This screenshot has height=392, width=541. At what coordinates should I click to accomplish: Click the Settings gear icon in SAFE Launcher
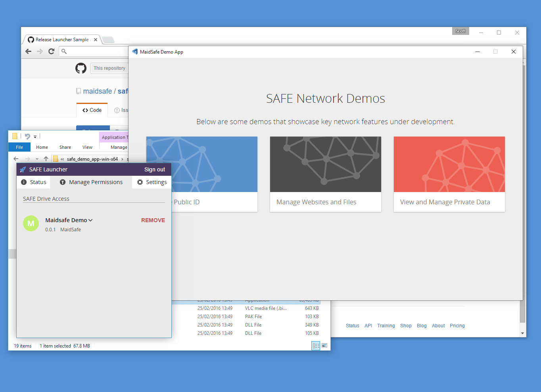click(140, 182)
